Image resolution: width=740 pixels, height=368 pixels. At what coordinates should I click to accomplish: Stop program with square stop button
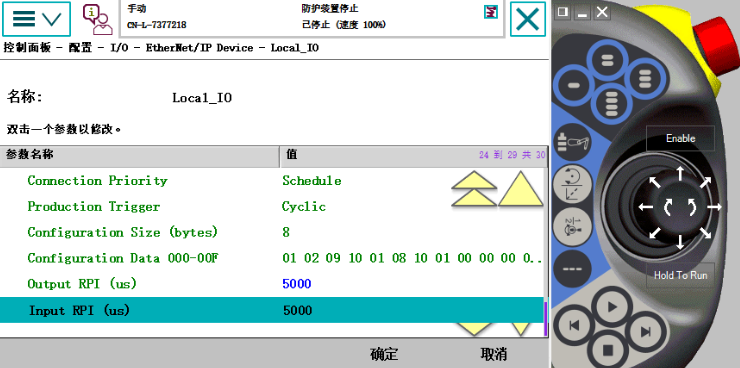click(x=608, y=350)
